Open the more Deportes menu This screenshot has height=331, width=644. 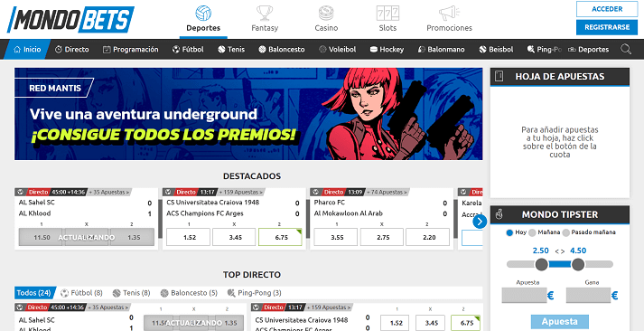point(589,50)
